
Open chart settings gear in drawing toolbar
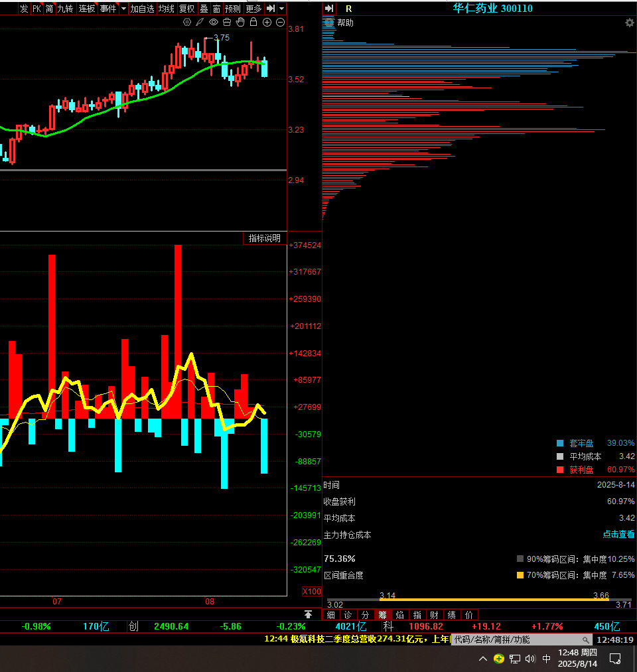coord(187,23)
